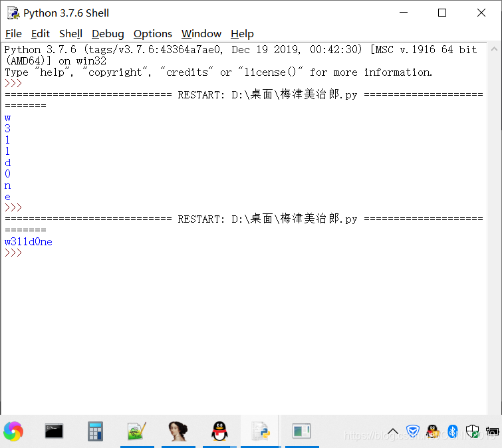
Task: Click the output letter 'e'
Action: click(x=8, y=197)
